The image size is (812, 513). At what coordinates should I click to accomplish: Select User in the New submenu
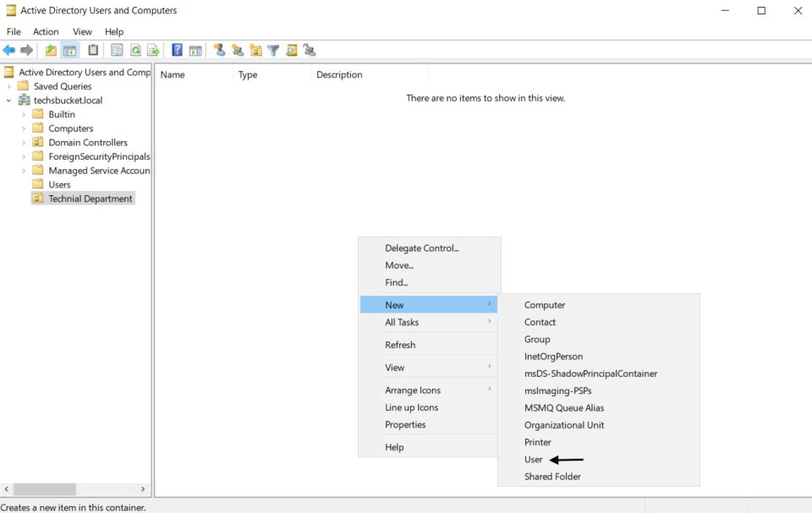click(x=599, y=459)
